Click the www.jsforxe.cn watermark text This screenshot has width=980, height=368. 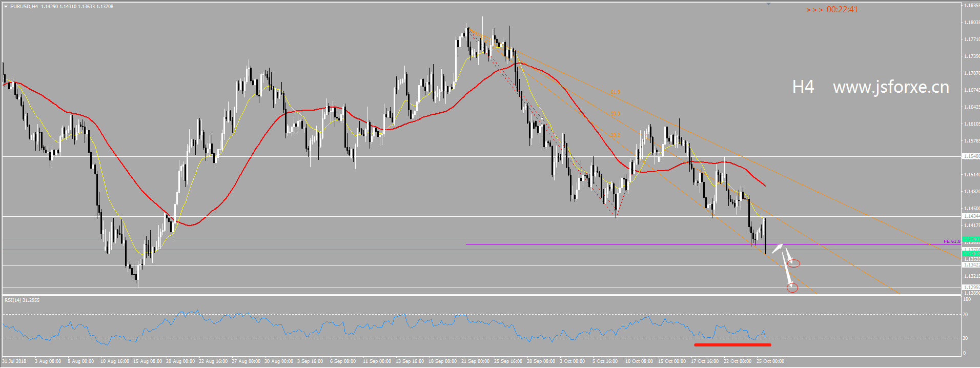[x=891, y=87]
